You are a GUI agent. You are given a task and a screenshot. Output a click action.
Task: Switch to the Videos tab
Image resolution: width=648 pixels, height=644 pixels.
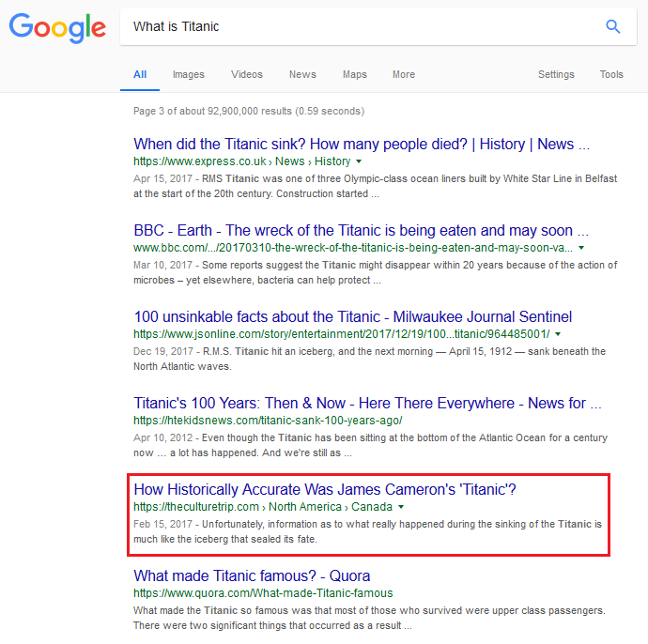247,74
